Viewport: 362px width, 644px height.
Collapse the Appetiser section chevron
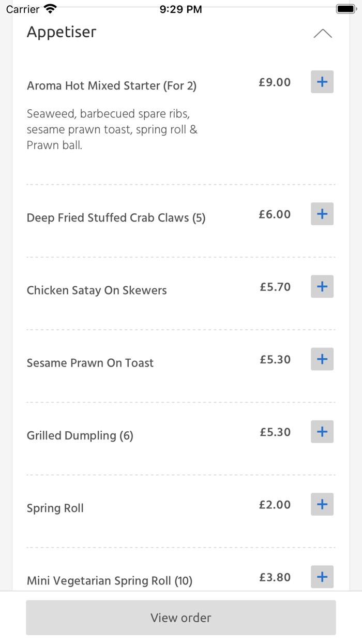pyautogui.click(x=323, y=34)
